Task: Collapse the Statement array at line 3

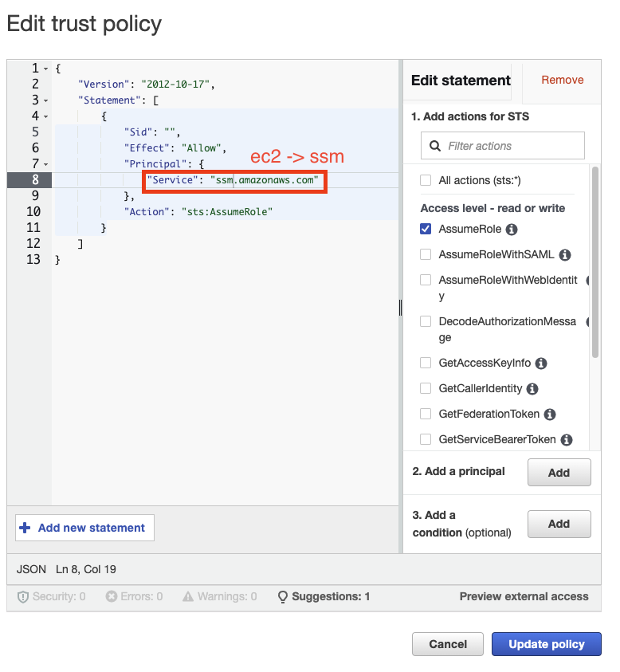Action: (x=45, y=100)
